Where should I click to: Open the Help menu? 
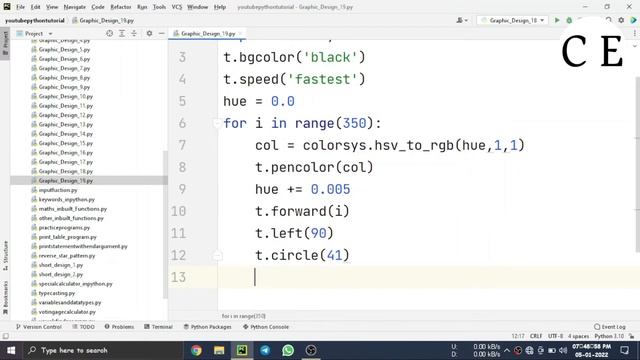tap(220, 7)
